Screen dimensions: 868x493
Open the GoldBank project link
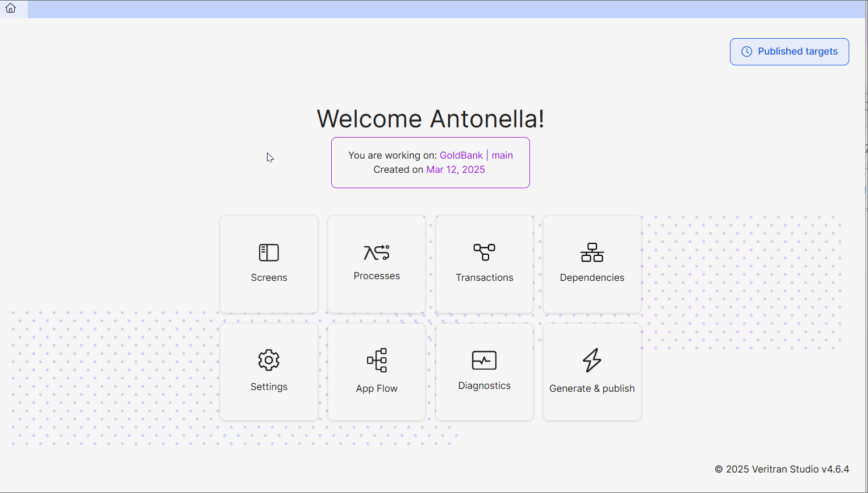tap(461, 155)
